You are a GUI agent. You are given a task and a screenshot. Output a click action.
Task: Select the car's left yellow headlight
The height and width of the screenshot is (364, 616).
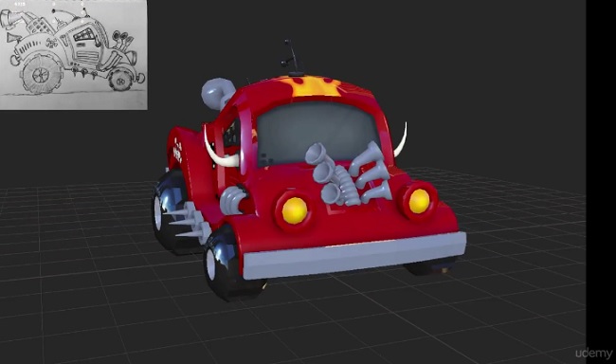pos(294,209)
